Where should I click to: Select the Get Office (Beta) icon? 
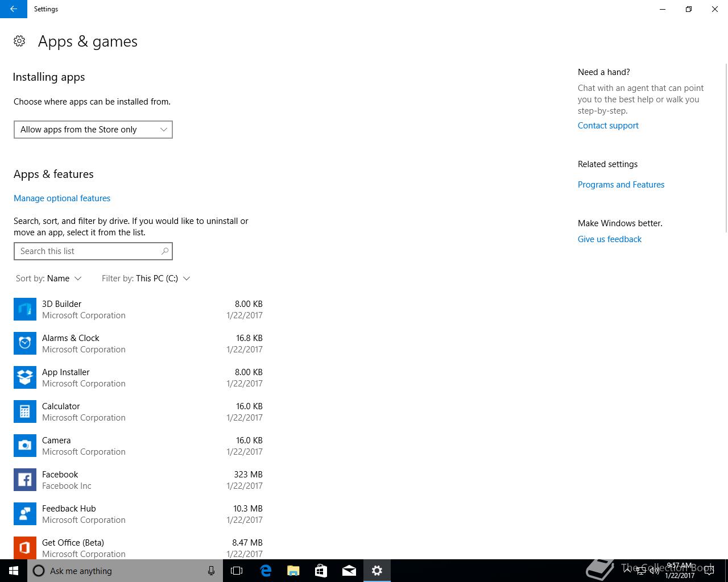[25, 547]
